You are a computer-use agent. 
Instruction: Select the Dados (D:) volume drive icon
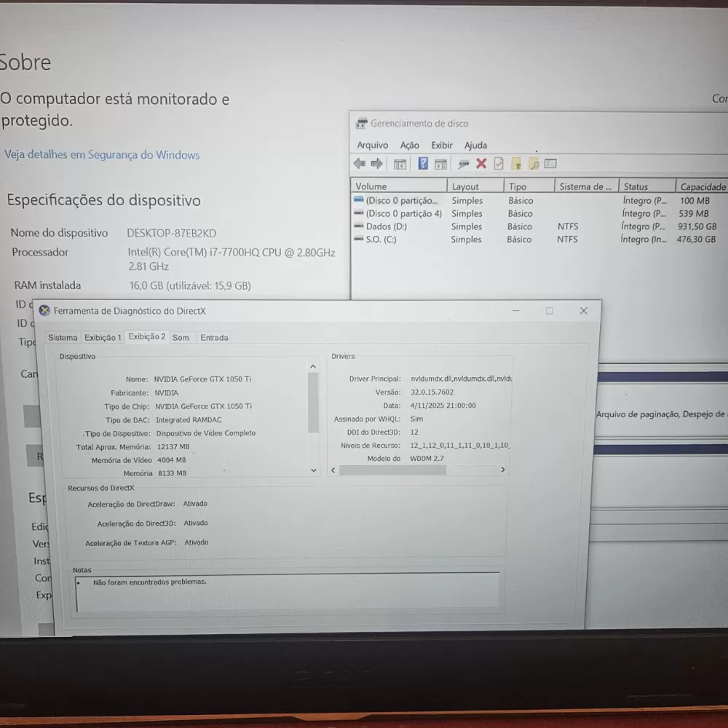358,226
